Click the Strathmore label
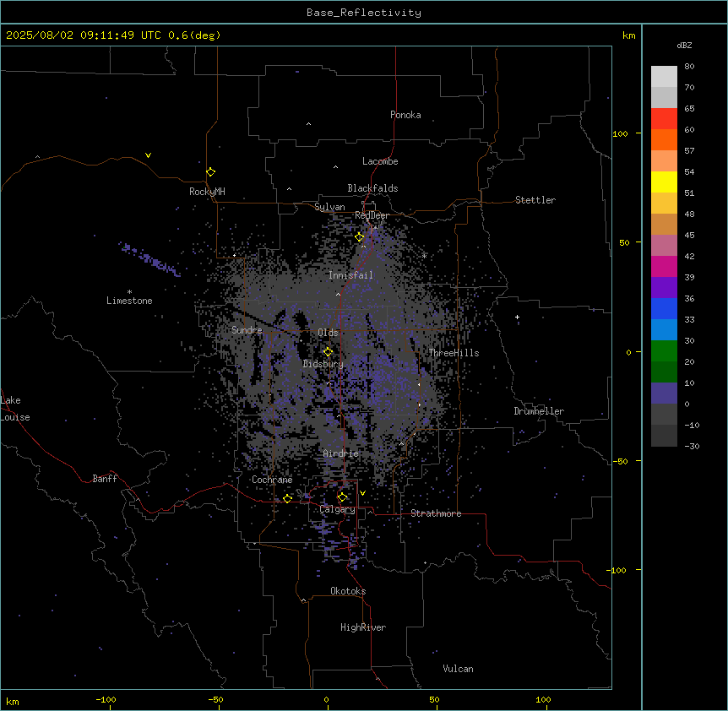The image size is (728, 711). tap(436, 513)
